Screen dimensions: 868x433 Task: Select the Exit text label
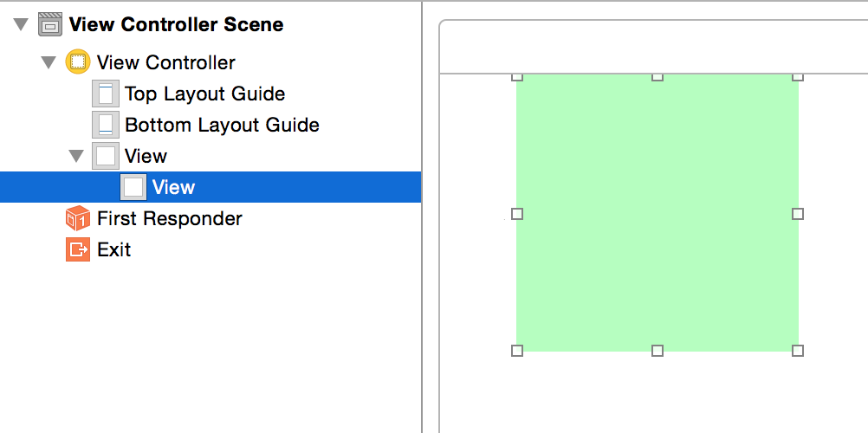tap(113, 249)
